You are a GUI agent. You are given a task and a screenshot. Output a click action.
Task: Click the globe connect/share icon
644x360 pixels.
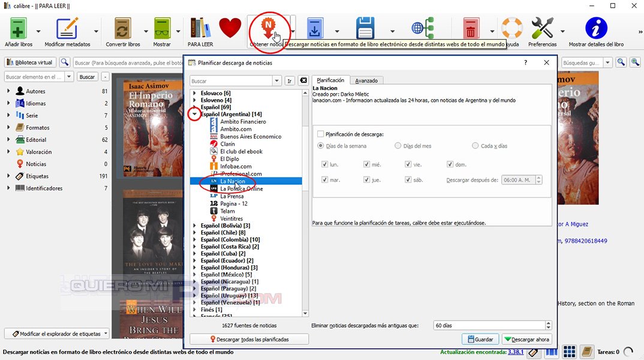(x=423, y=28)
